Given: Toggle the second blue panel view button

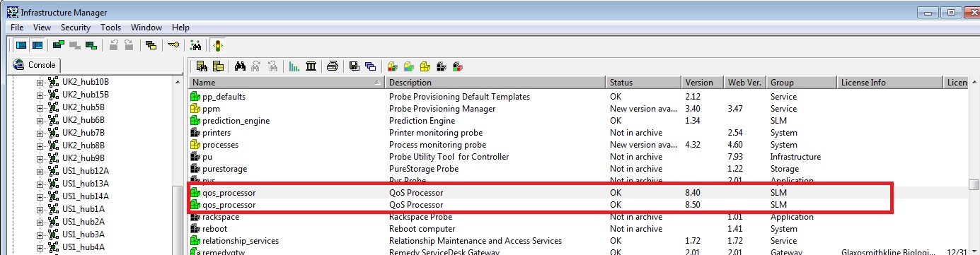Looking at the screenshot, I should (37, 45).
